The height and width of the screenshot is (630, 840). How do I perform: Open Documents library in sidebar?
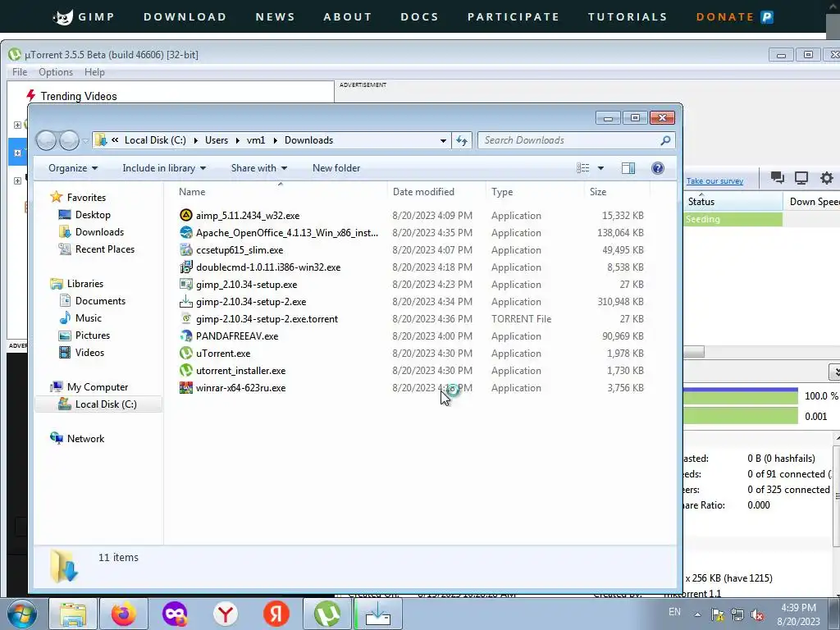100,301
